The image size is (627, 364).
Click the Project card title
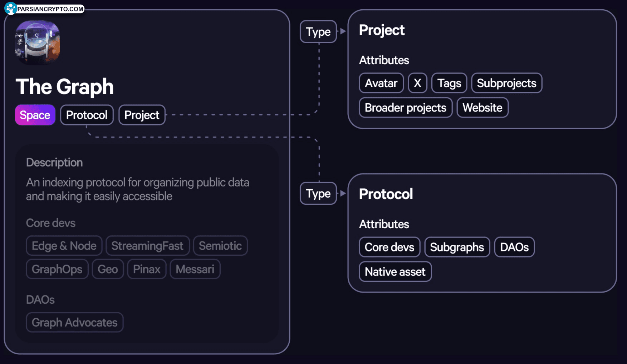coord(382,30)
